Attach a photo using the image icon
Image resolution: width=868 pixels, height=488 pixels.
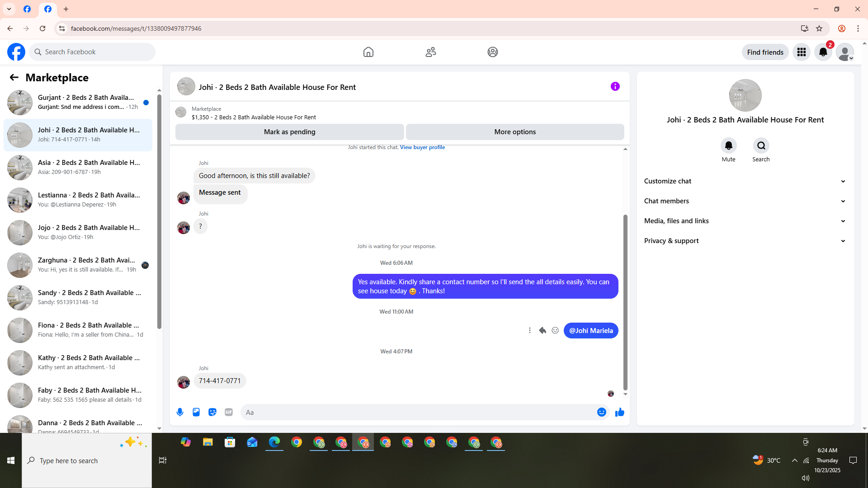196,412
